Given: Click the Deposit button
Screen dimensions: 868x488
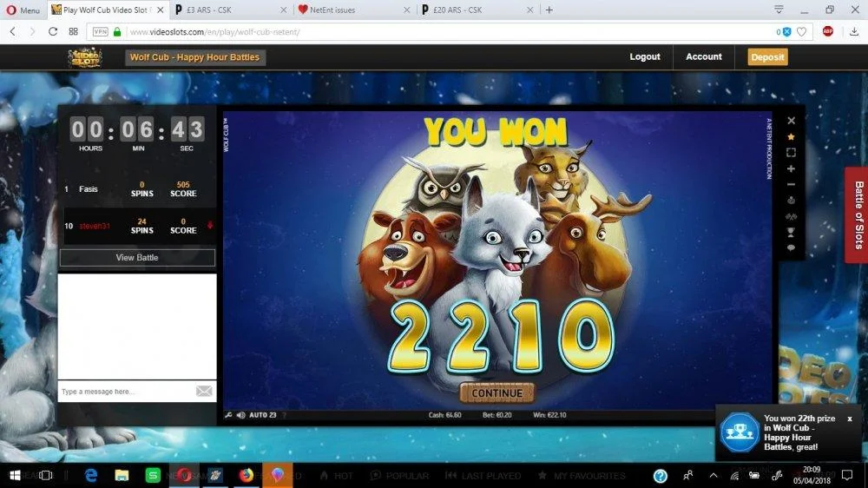Looking at the screenshot, I should [767, 57].
